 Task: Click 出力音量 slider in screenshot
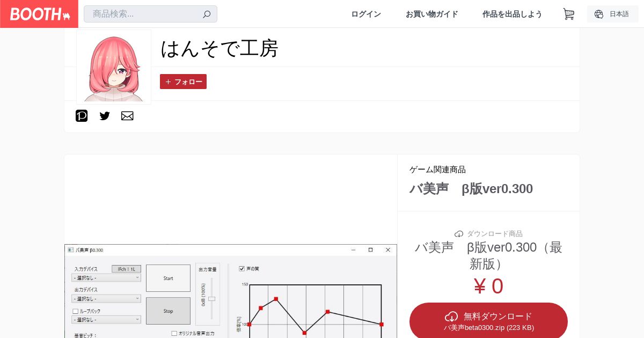(211, 298)
